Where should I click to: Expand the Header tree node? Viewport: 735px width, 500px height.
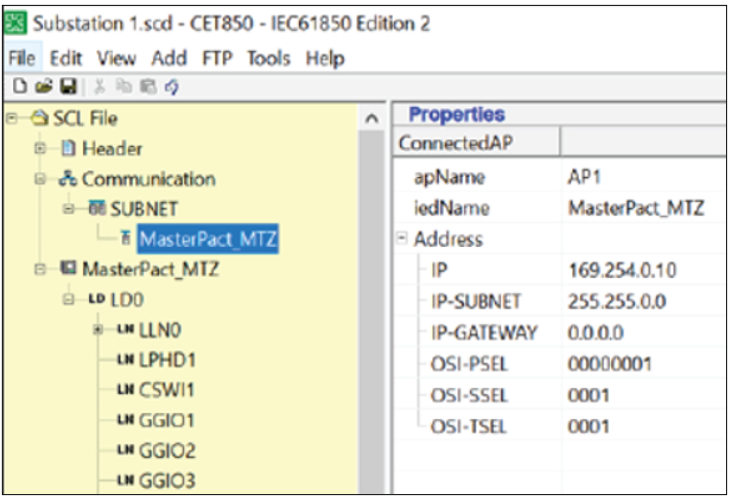pyautogui.click(x=40, y=149)
